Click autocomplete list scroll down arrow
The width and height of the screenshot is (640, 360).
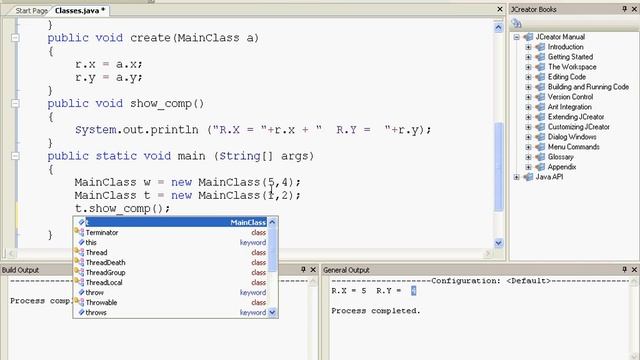pos(272,312)
